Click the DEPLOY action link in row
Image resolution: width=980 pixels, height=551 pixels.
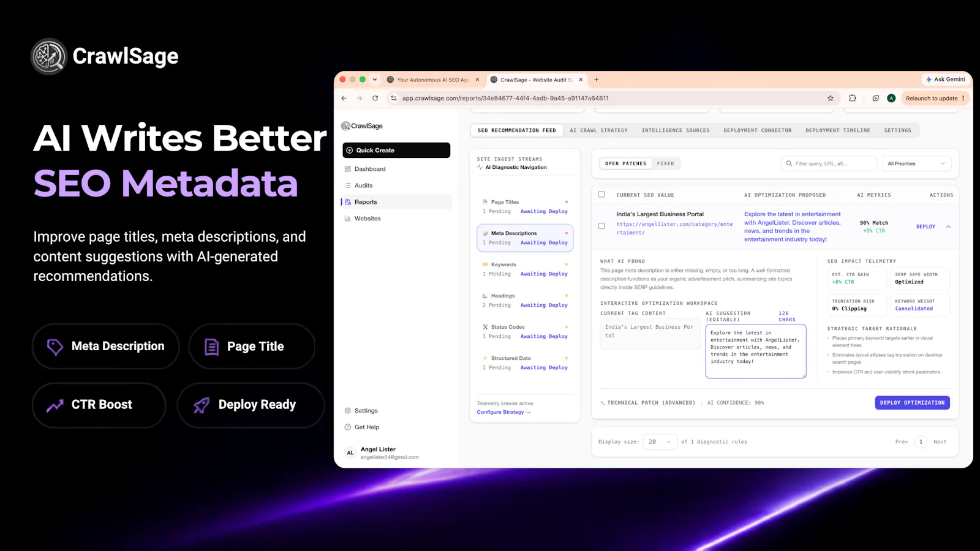(925, 227)
